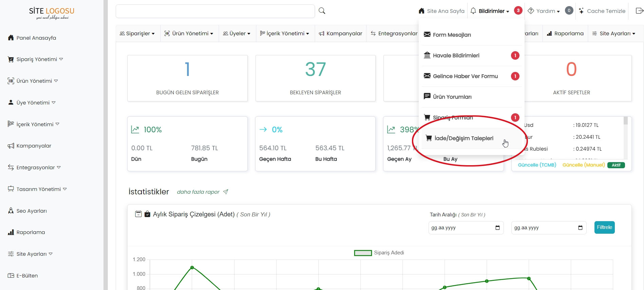Click the BEKLEYEN SİPARİŞLER card
Screen dimensions: 644x290
316,78
